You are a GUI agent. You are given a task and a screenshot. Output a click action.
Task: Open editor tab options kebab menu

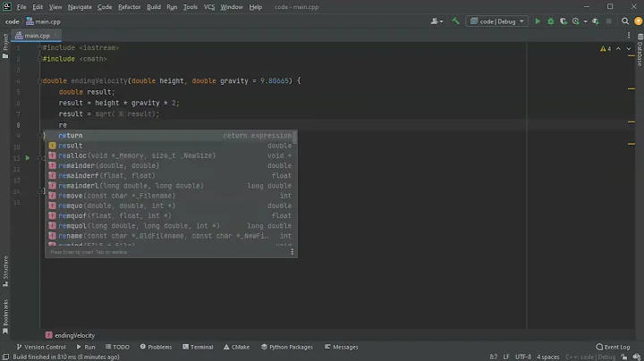tap(629, 36)
